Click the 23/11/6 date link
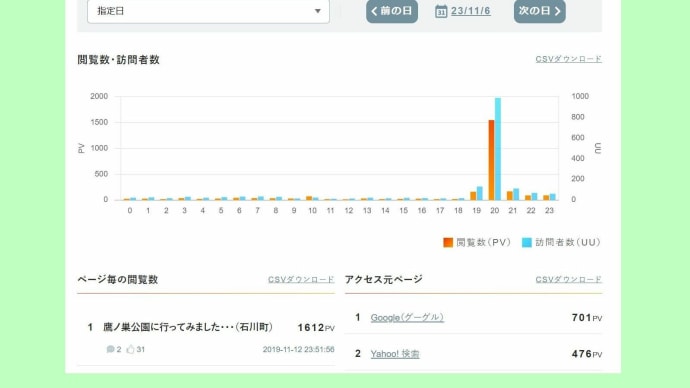 tap(470, 11)
